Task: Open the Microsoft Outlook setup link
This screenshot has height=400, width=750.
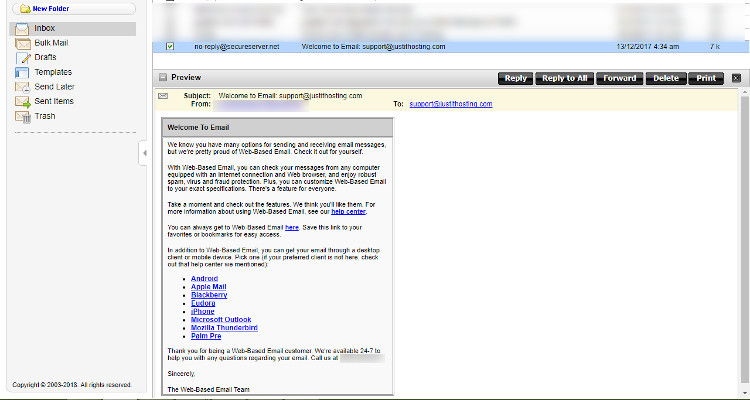Action: pos(221,320)
